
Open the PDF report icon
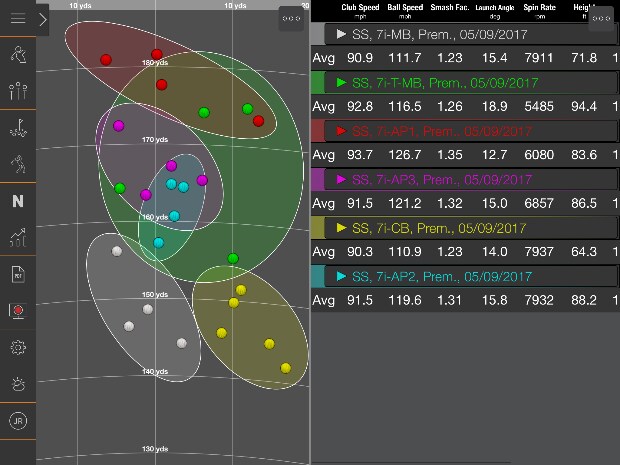[x=17, y=274]
